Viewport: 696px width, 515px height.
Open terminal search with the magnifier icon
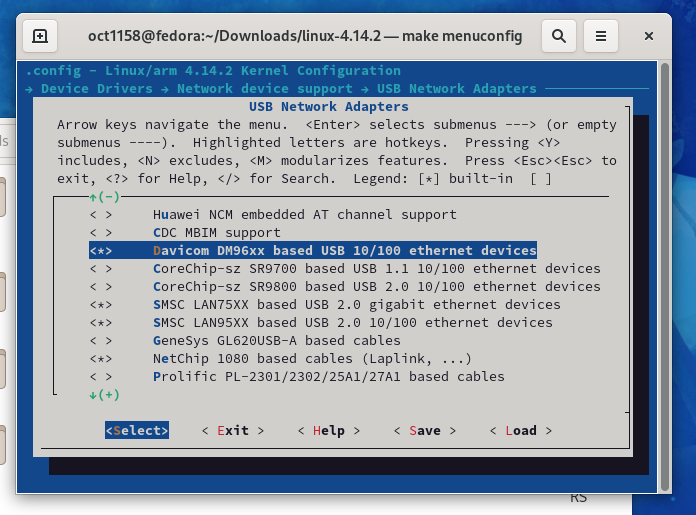pyautogui.click(x=559, y=36)
